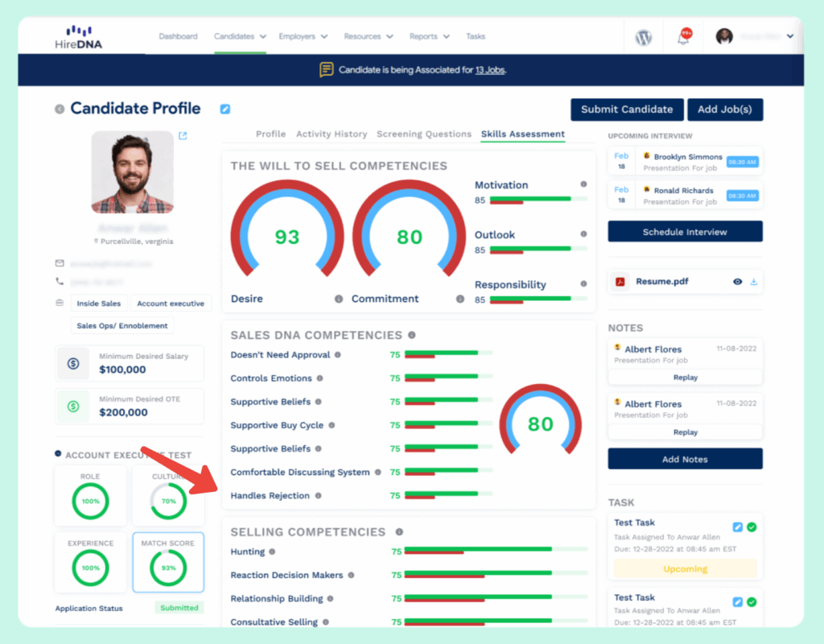Open the 13 Jobs link

(490, 70)
